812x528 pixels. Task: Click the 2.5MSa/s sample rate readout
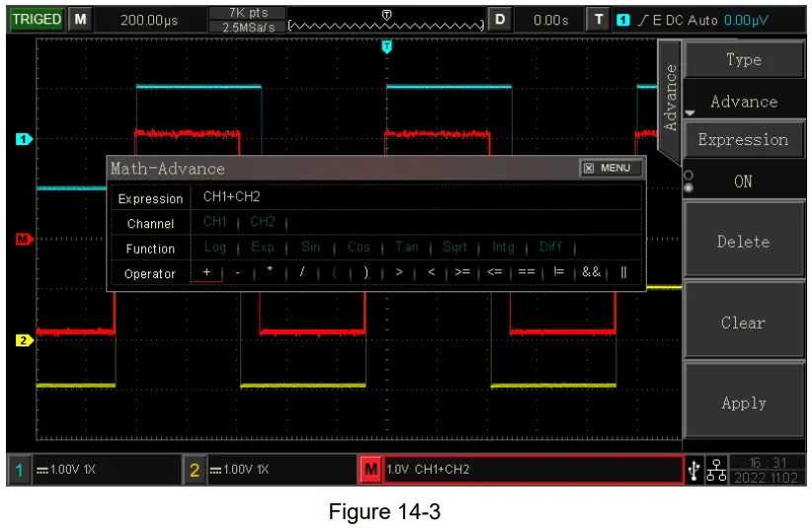point(248,27)
